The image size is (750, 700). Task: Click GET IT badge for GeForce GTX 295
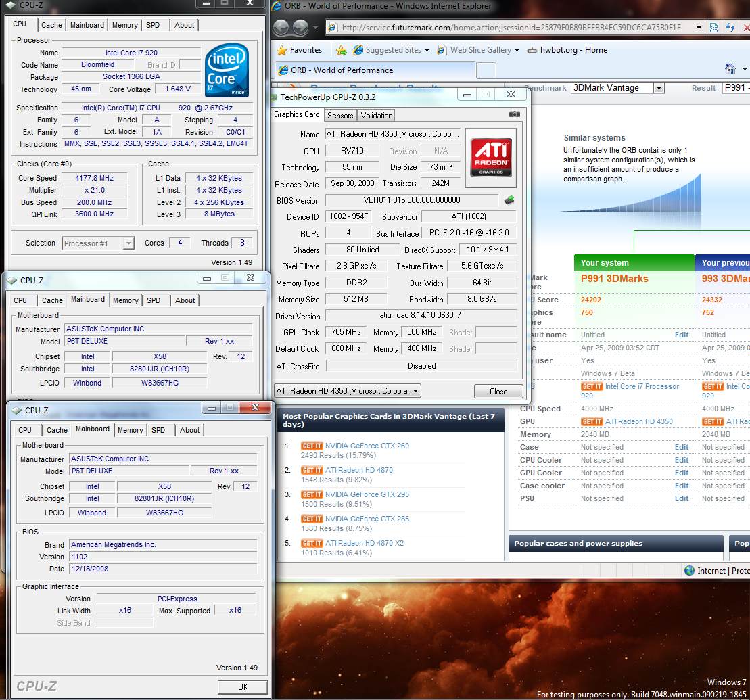pyautogui.click(x=311, y=494)
